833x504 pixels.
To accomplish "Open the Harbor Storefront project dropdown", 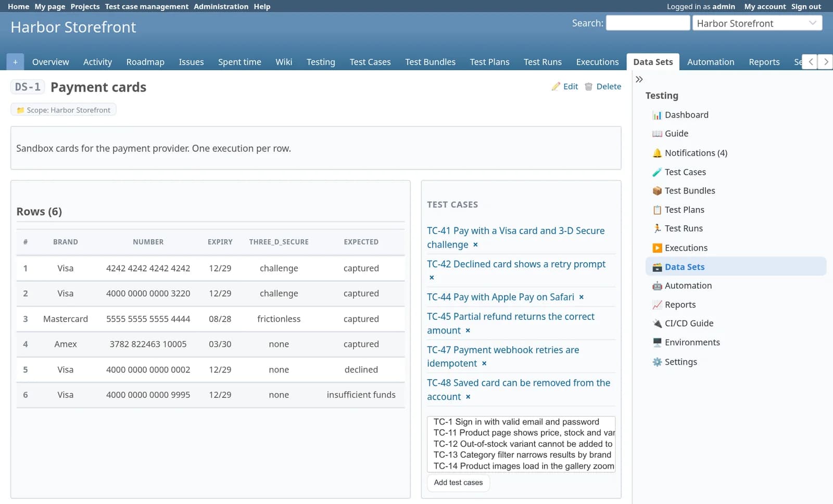I will click(x=757, y=23).
